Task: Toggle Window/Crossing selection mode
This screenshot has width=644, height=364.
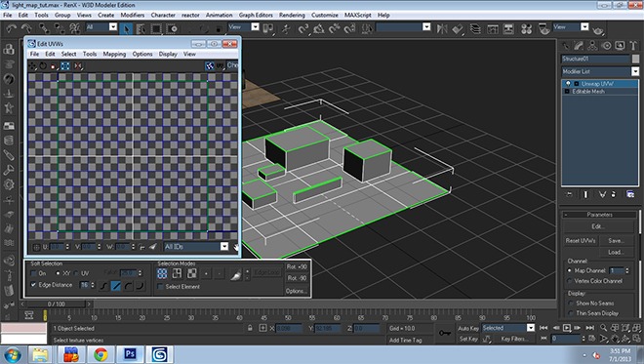Action: click(172, 28)
